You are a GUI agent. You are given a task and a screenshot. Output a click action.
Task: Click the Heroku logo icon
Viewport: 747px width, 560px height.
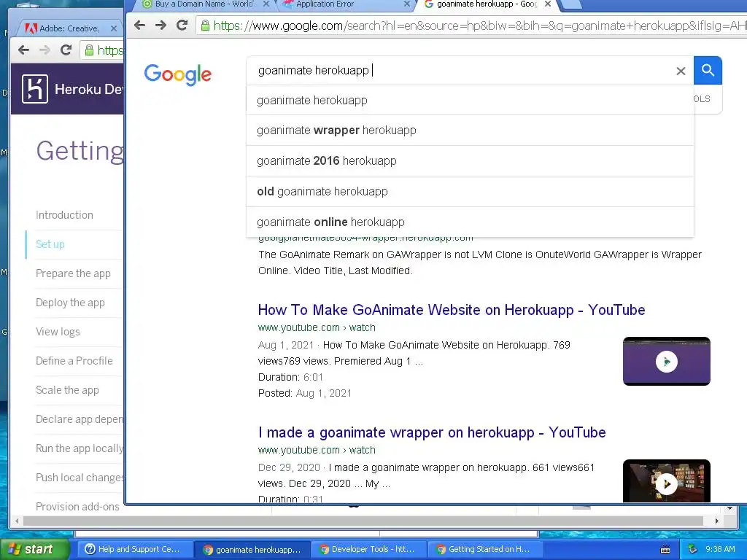(35, 89)
